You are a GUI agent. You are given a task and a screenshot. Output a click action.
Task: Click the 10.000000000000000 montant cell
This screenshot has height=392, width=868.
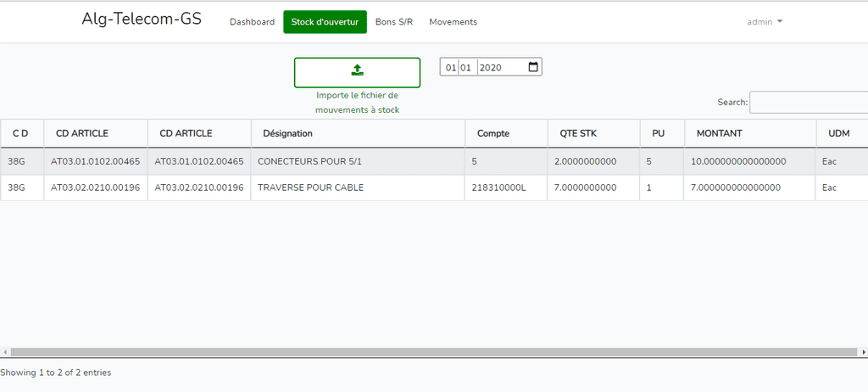pyautogui.click(x=750, y=161)
